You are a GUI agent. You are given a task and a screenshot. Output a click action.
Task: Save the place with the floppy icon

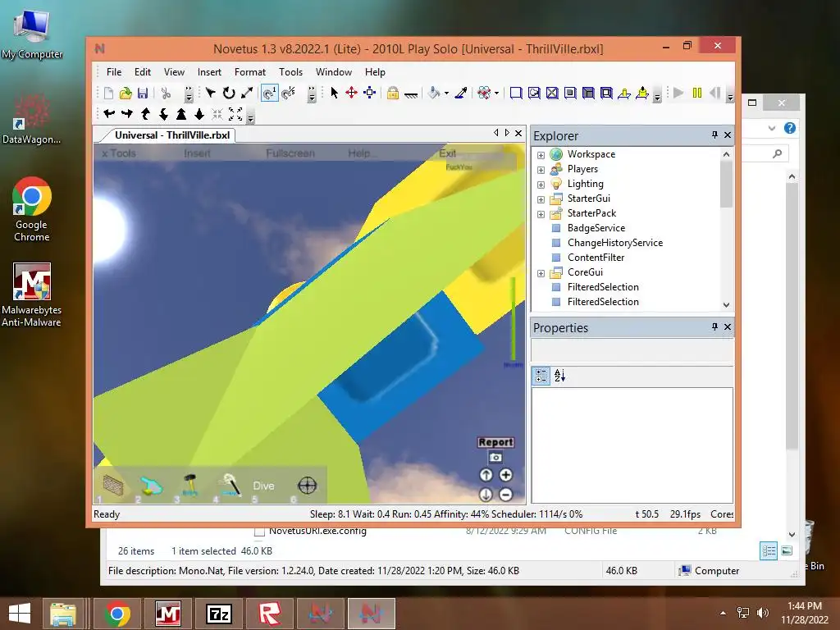click(x=143, y=94)
